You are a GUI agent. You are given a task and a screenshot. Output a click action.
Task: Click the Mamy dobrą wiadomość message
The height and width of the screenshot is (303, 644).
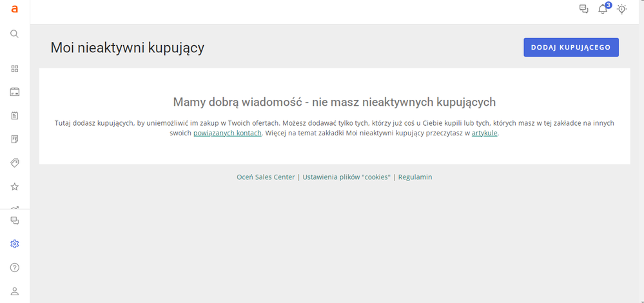pos(335,102)
